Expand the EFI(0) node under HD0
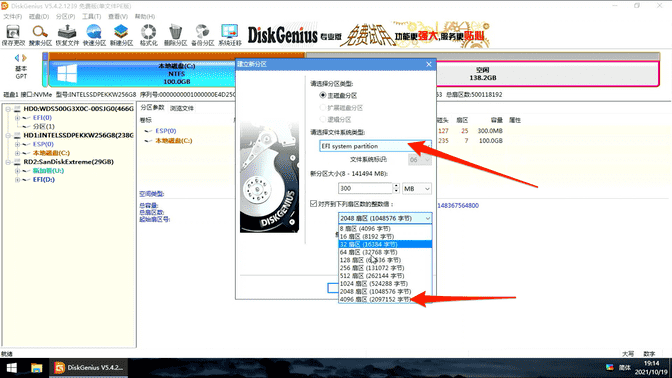 (x=17, y=117)
